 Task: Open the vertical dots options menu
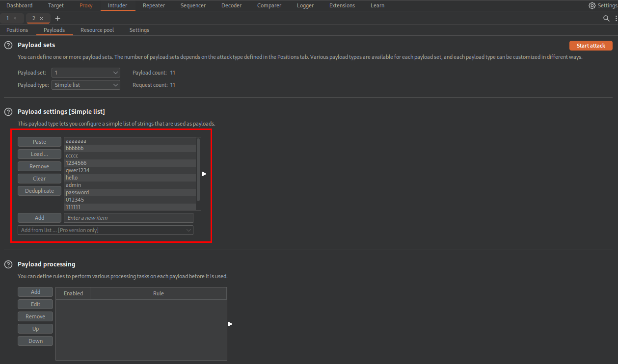[616, 18]
